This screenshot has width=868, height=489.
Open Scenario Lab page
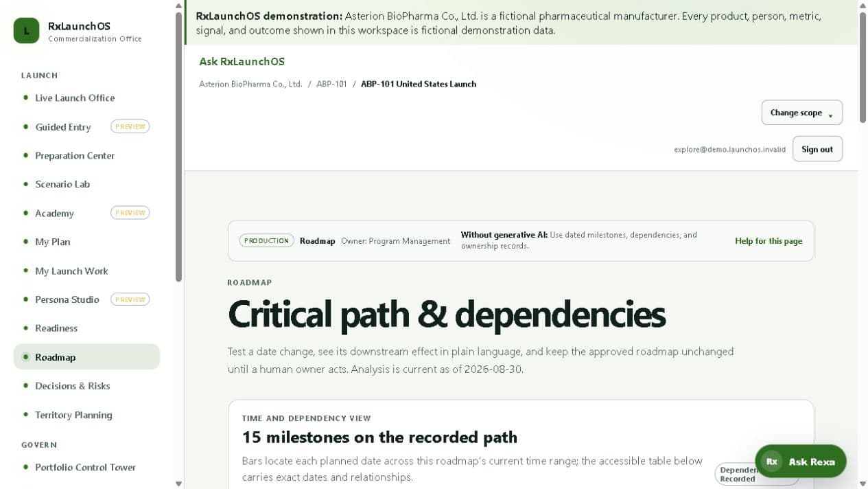coord(62,185)
